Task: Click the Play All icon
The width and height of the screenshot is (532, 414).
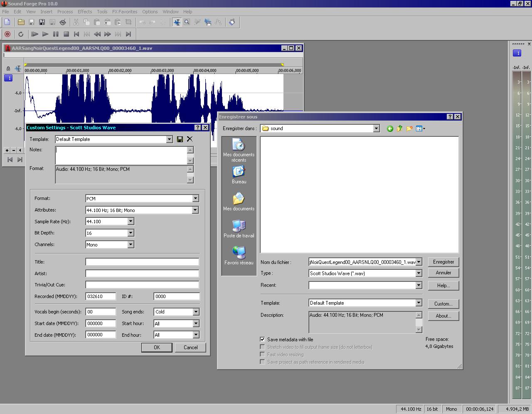Action: click(x=35, y=34)
